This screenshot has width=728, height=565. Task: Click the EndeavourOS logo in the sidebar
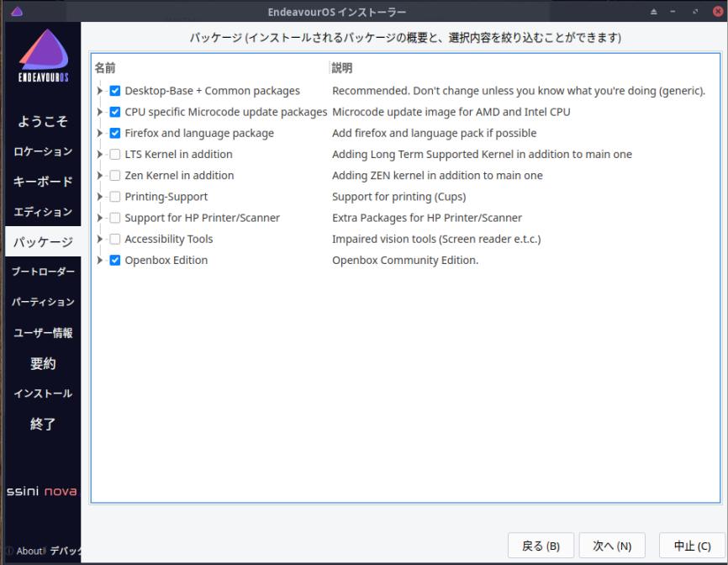tap(44, 55)
